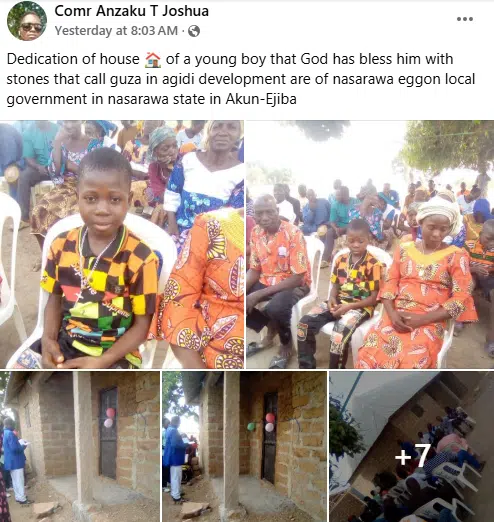Open the post options three-dot menu

(x=465, y=19)
